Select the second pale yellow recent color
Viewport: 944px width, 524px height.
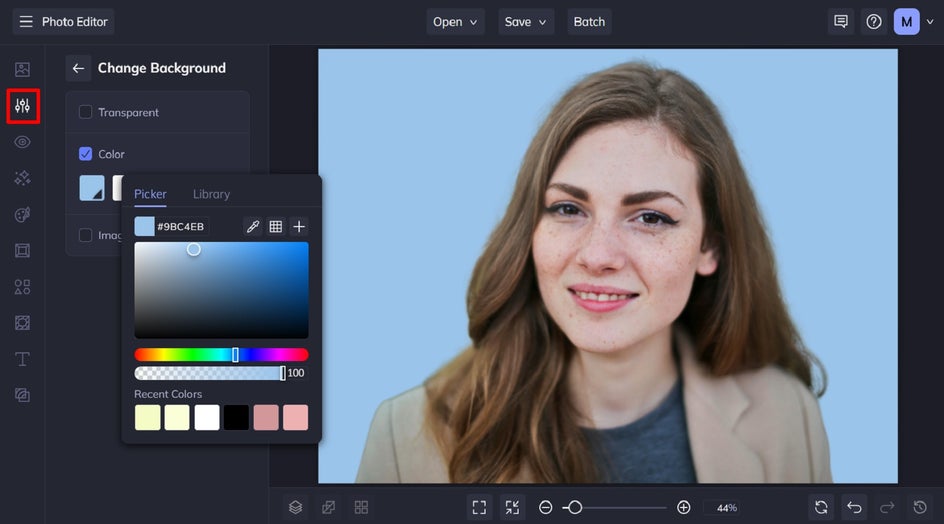pyautogui.click(x=177, y=417)
